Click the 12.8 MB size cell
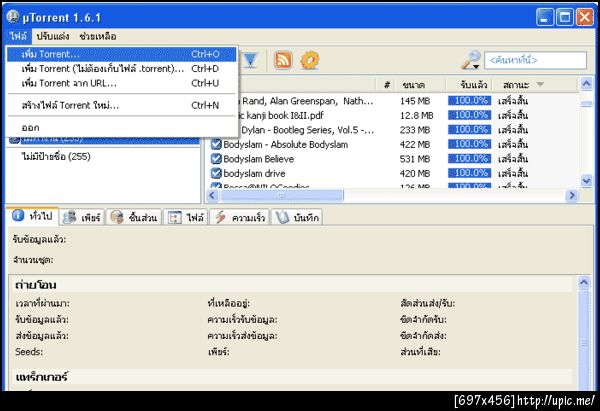Screen dimensions: 600x411 pyautogui.click(x=416, y=116)
